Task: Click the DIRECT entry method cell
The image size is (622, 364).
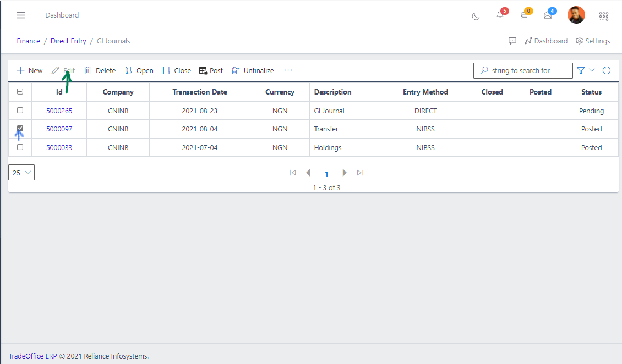Action: (x=425, y=111)
